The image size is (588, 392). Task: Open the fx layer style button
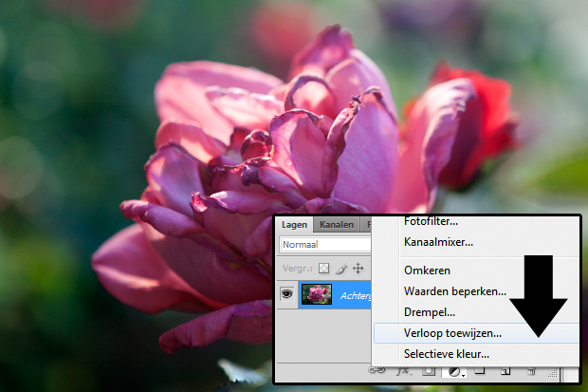[404, 371]
